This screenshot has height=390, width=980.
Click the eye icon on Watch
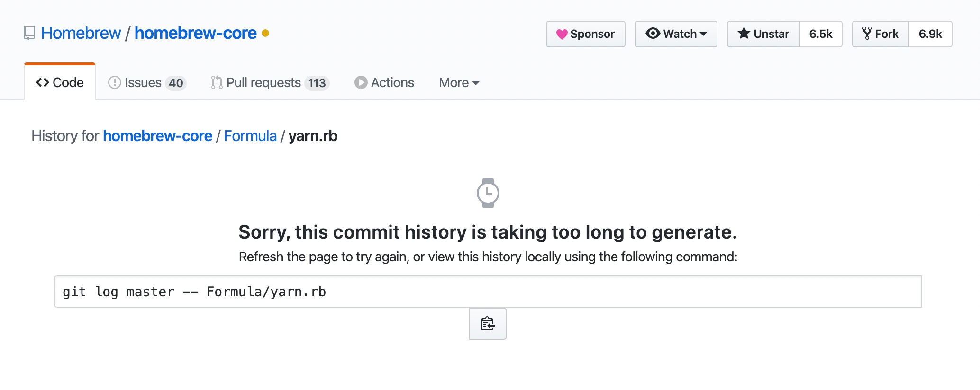tap(653, 34)
